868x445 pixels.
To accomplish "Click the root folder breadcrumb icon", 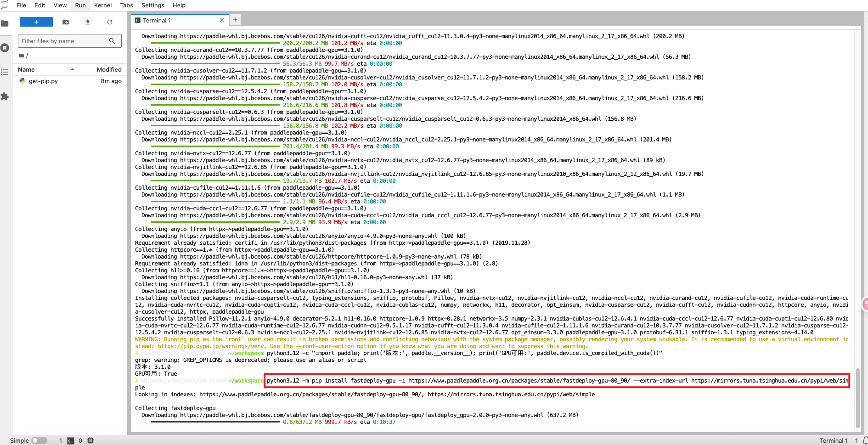I will (x=22, y=56).
